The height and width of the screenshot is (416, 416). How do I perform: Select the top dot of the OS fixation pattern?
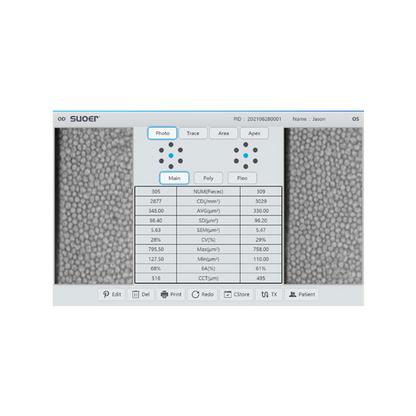click(246, 145)
